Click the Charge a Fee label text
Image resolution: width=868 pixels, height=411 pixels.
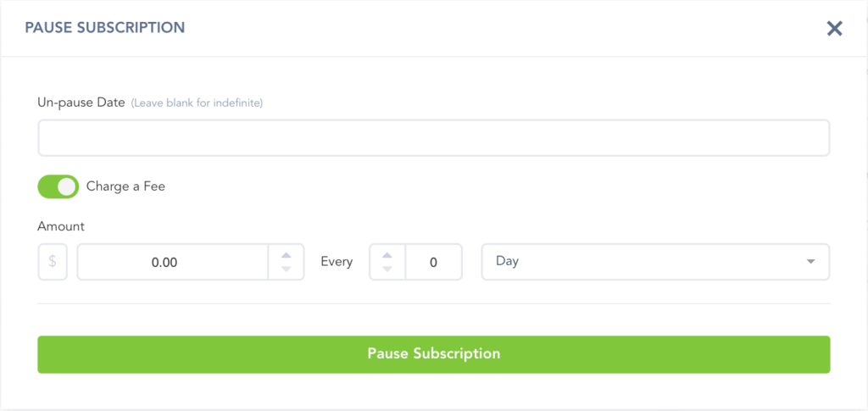[x=125, y=186]
